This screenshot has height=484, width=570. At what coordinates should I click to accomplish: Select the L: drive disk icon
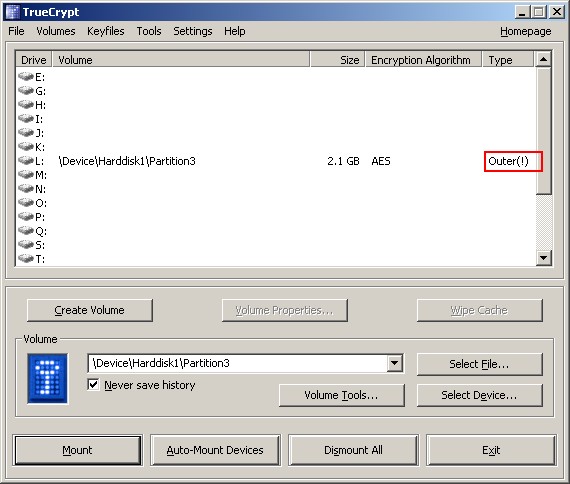[26, 160]
